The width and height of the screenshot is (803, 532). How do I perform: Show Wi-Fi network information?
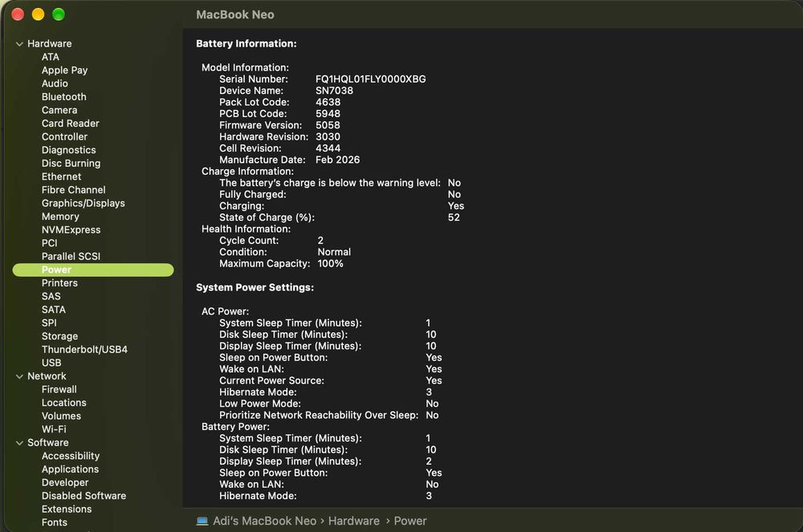(x=55, y=429)
